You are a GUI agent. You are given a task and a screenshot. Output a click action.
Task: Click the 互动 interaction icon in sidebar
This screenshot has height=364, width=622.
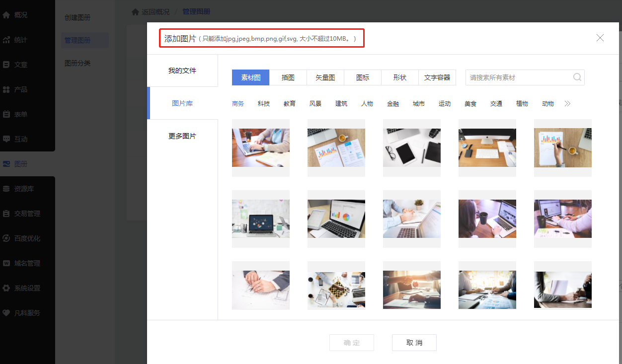click(x=6, y=139)
